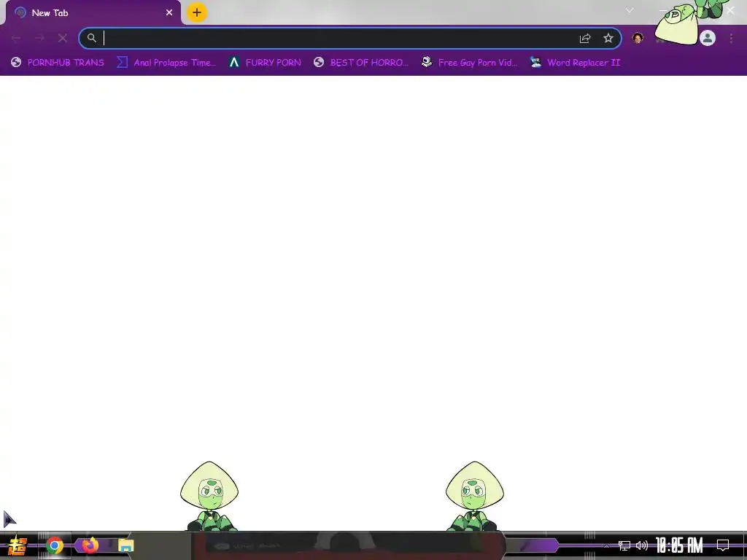Open the Free Gay Porn Vid... bookmark
The width and height of the screenshot is (747, 560).
(x=469, y=63)
